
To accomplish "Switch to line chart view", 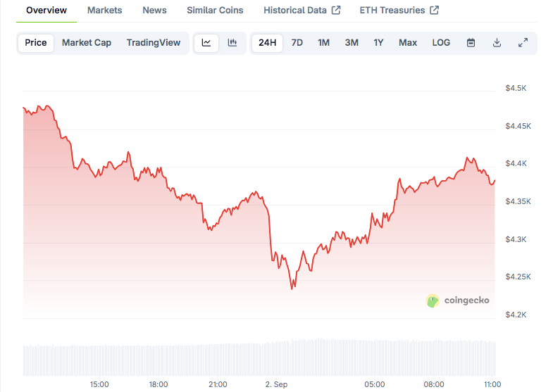I will click(x=206, y=42).
